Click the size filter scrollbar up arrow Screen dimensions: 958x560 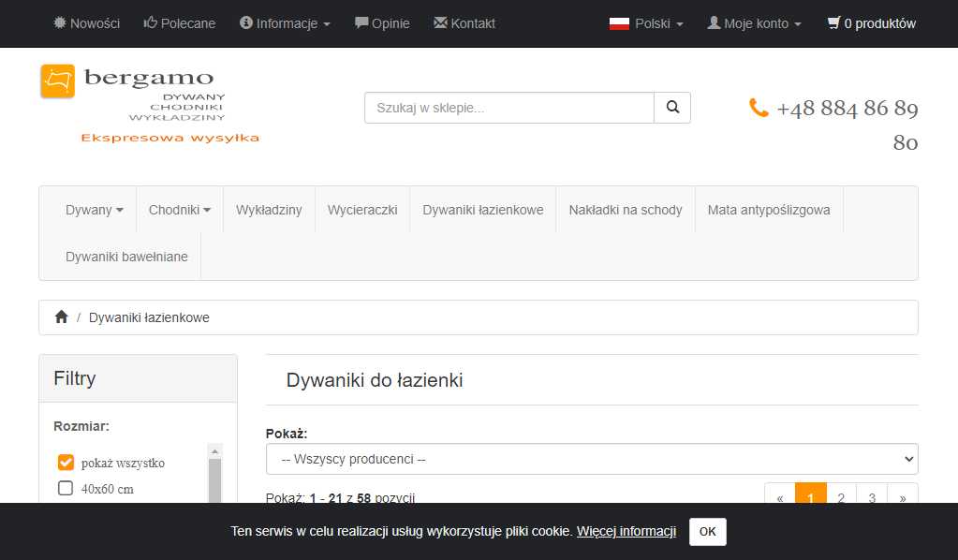tap(215, 452)
